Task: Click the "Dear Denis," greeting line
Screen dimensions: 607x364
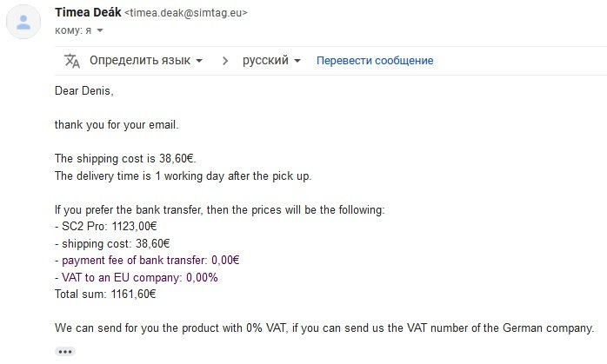Action: pyautogui.click(x=84, y=90)
